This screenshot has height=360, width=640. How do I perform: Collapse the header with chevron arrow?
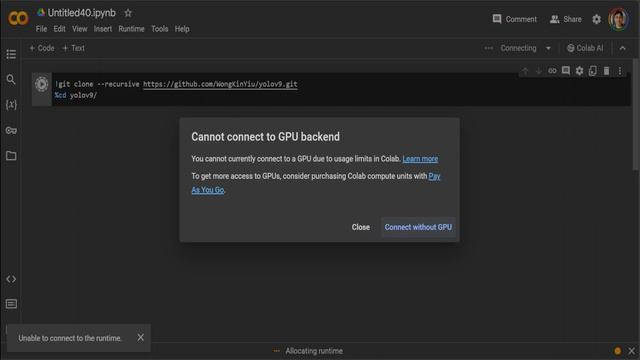622,48
